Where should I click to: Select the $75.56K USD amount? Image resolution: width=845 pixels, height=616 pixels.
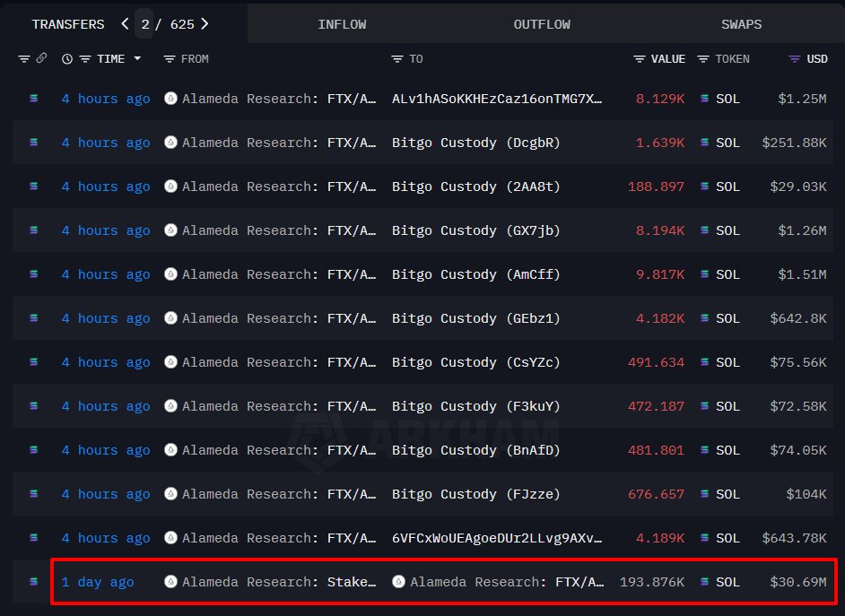798,362
